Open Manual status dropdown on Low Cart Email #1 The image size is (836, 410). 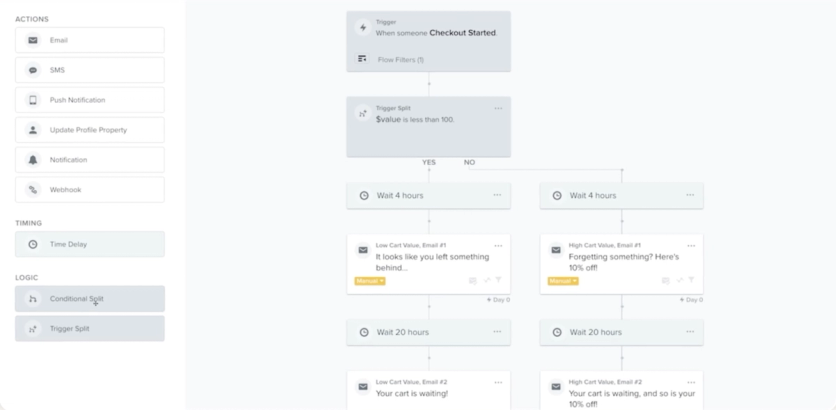(370, 281)
